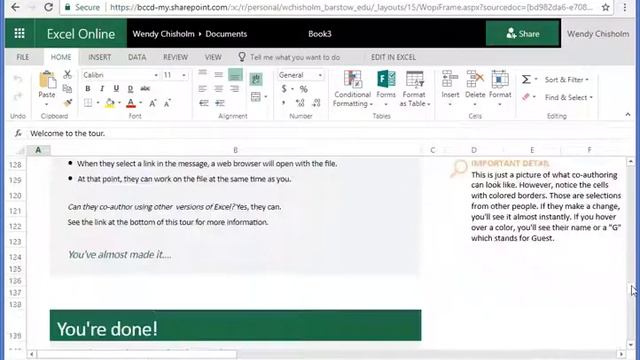Click the AutoSum sigma icon
Image resolution: width=640 pixels, height=360 pixels.
(527, 79)
